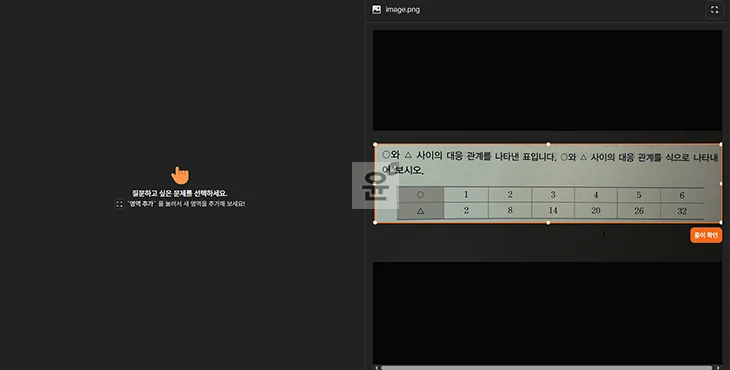The height and width of the screenshot is (370, 730).
Task: Click the cell 32 in the △ row
Action: pos(682,211)
